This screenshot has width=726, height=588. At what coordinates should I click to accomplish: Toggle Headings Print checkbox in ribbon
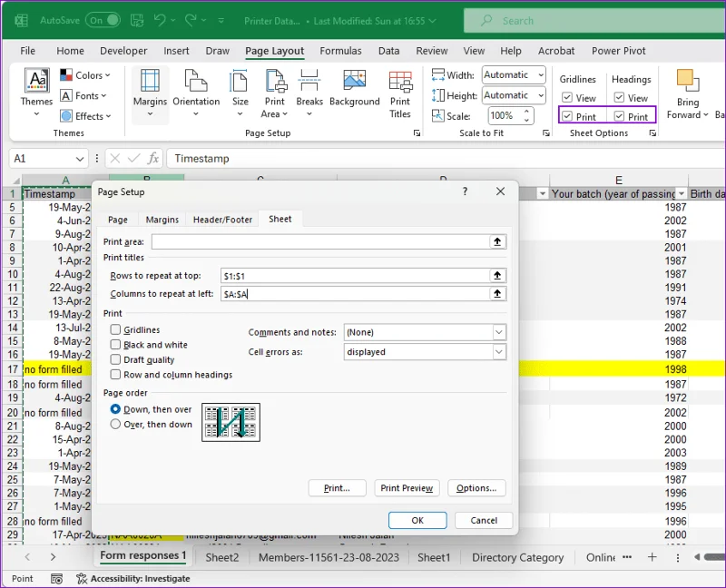click(x=619, y=116)
